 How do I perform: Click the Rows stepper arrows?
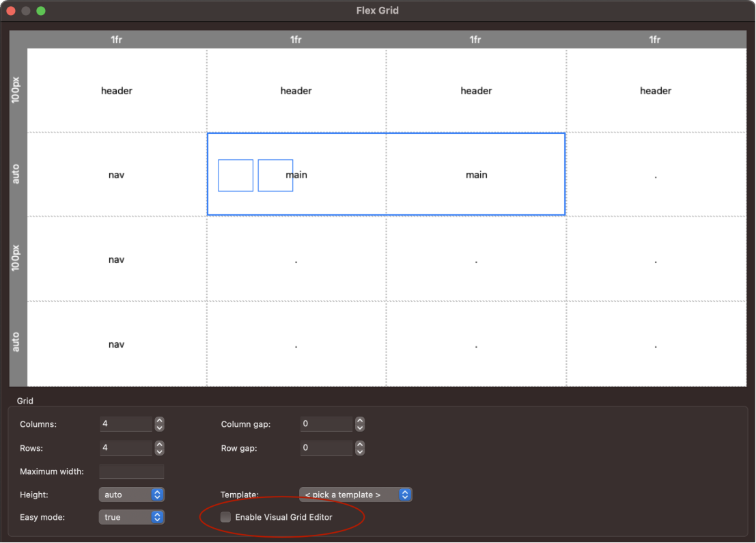[x=159, y=448]
